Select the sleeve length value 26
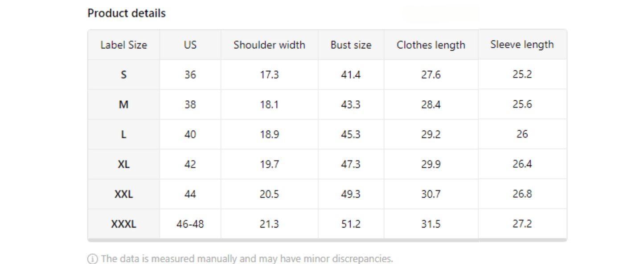Viewport: 644px width, 264px height. click(522, 134)
